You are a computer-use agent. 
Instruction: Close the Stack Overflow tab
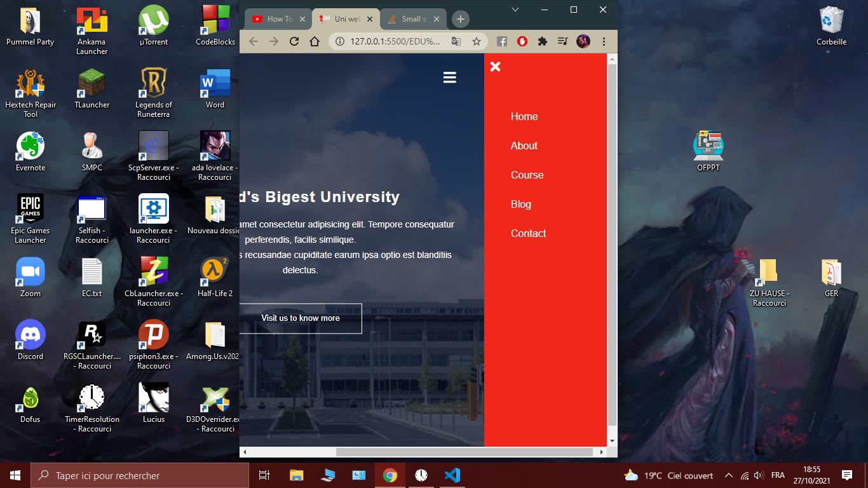[x=437, y=19]
